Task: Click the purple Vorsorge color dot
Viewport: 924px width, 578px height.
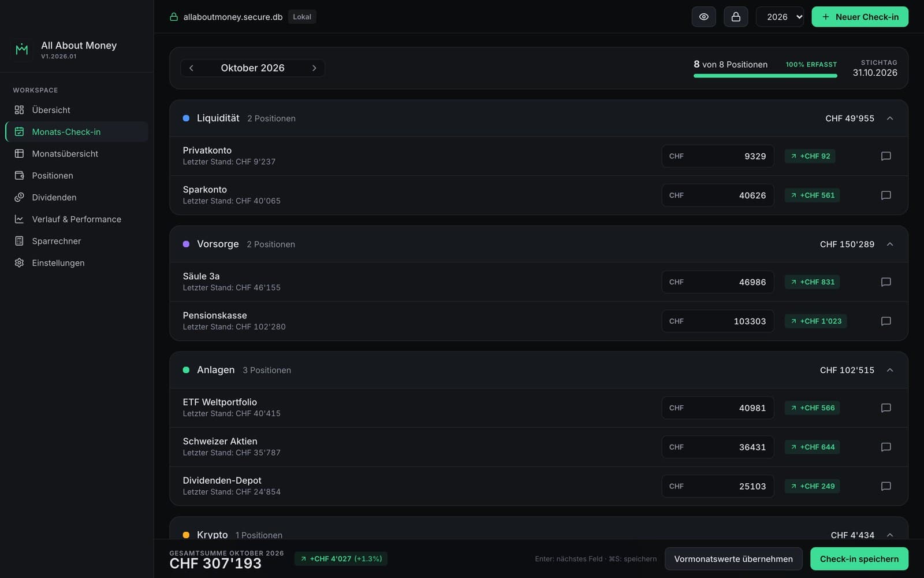Action: pos(186,244)
